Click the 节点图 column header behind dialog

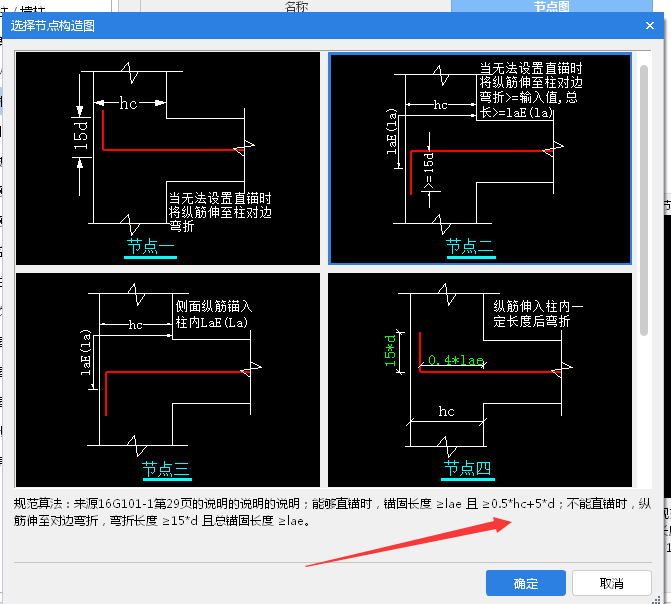pyautogui.click(x=552, y=6)
